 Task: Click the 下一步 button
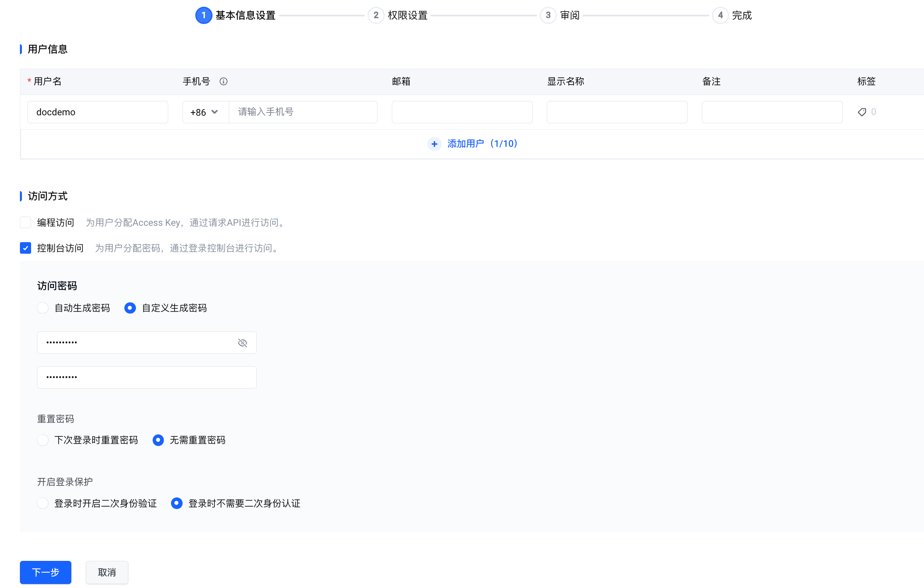pyautogui.click(x=45, y=572)
